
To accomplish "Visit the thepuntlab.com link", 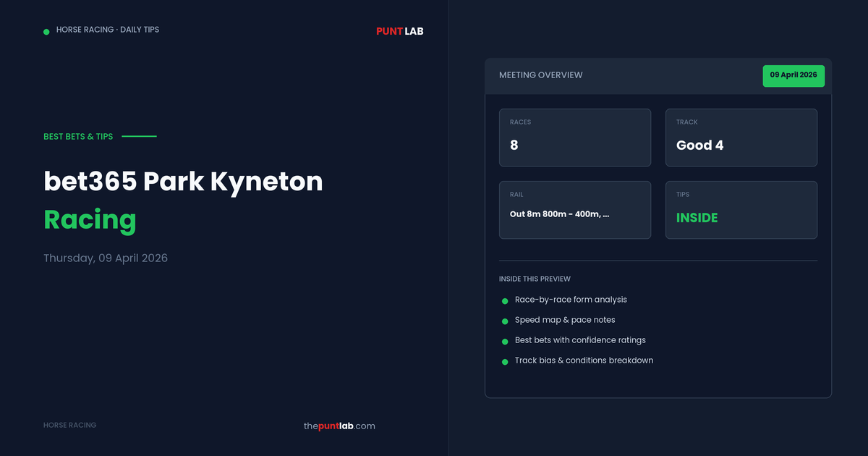I will coord(339,426).
